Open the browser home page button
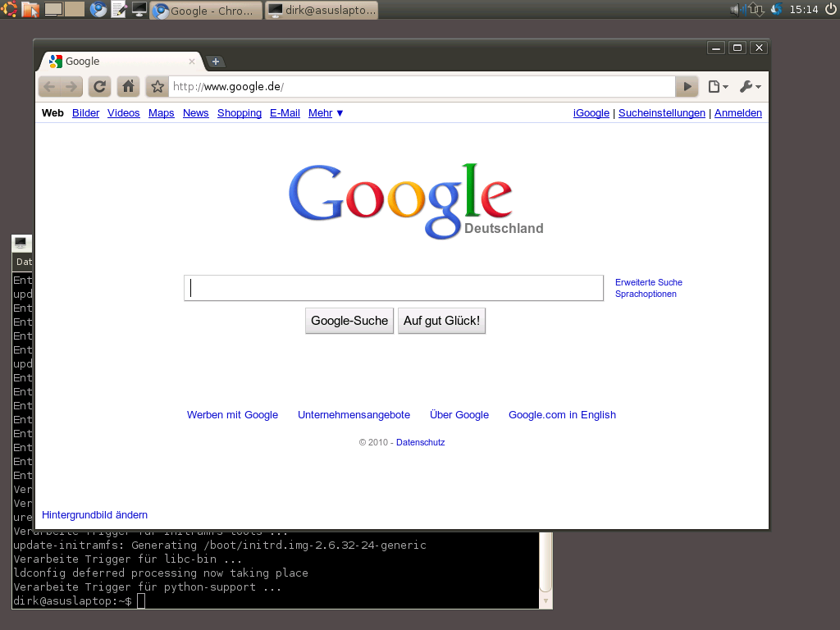 128,86
